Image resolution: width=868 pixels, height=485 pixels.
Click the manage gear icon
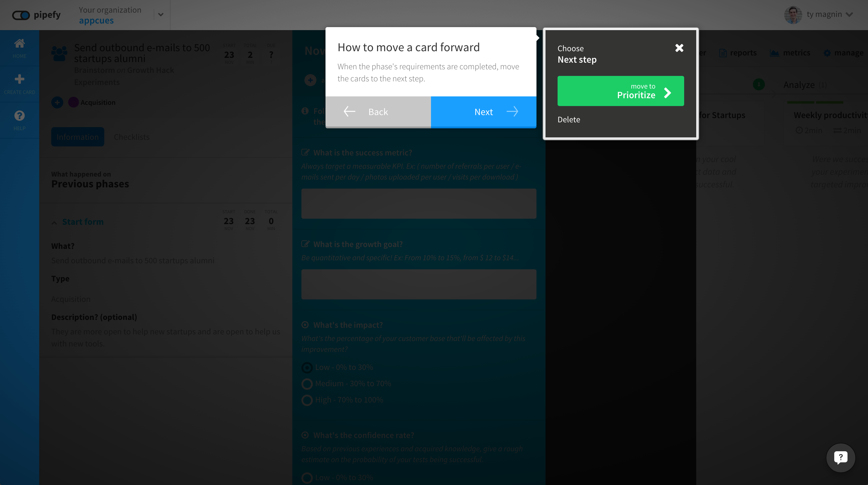pos(827,53)
